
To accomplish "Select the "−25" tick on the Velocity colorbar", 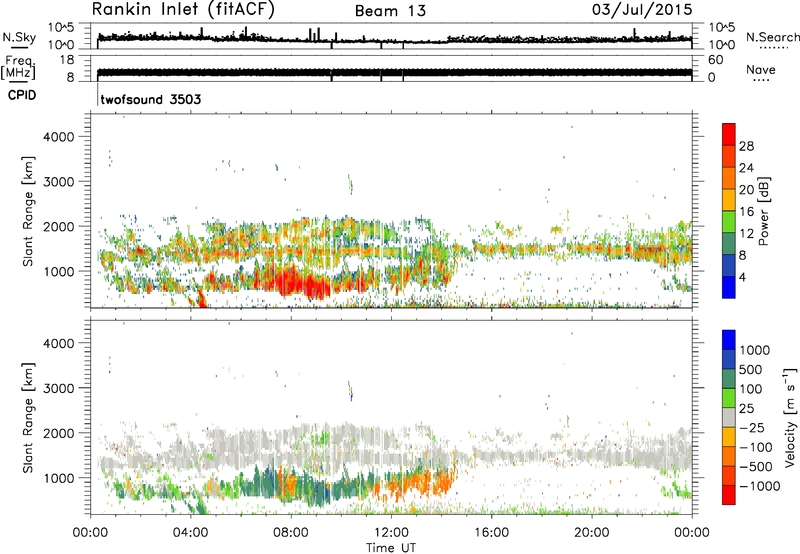I will coord(752,428).
